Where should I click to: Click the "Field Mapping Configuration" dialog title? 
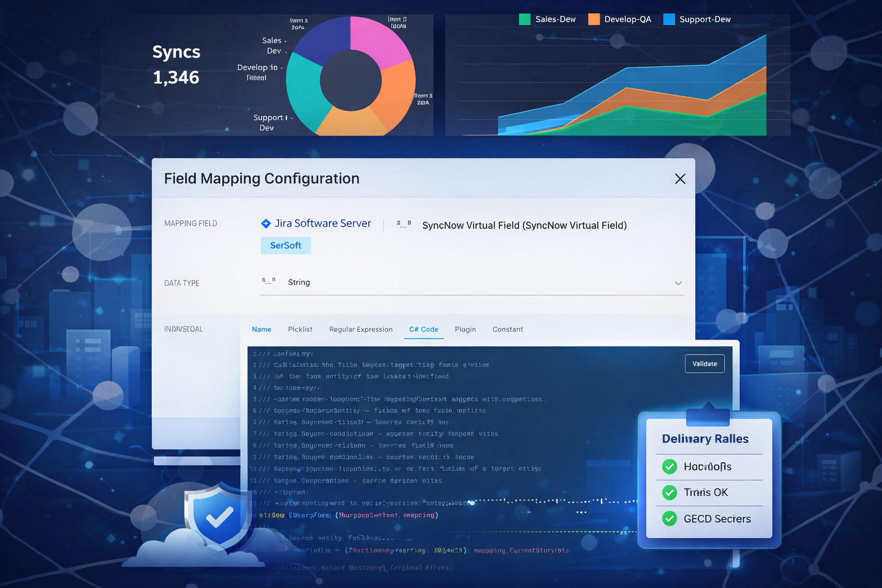(x=262, y=179)
